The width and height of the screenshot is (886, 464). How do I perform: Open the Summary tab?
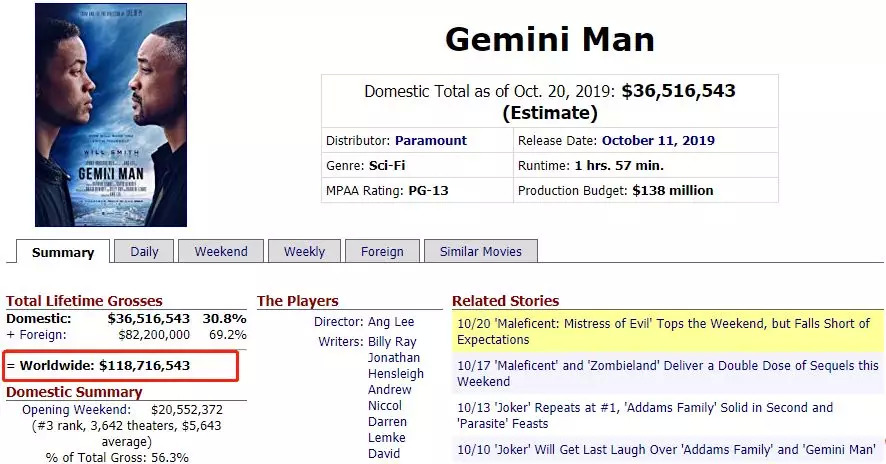click(62, 252)
